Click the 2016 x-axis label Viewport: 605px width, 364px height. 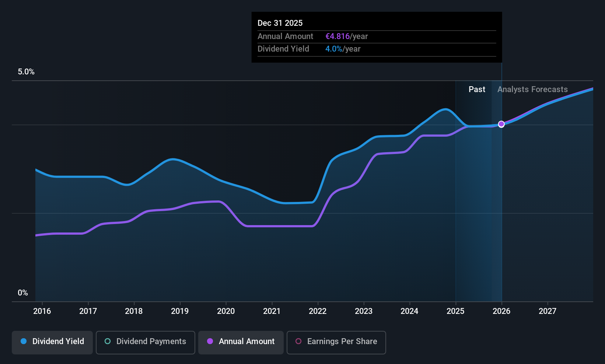[x=42, y=311]
